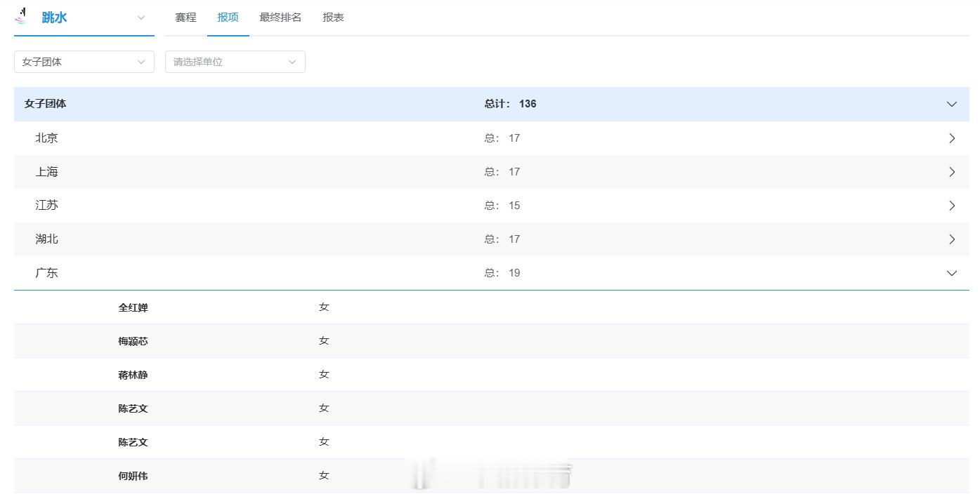Expand the 湖北 row arrow

pyautogui.click(x=952, y=239)
